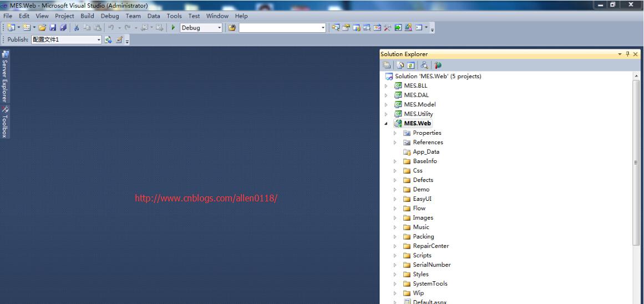
Task: Start debugging with the green play icon
Action: [x=173, y=28]
